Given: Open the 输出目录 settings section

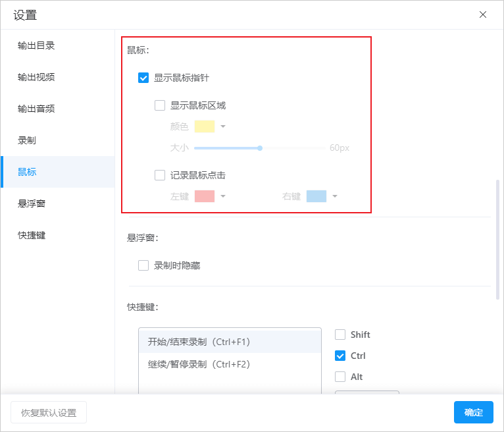Looking at the screenshot, I should [x=58, y=45].
